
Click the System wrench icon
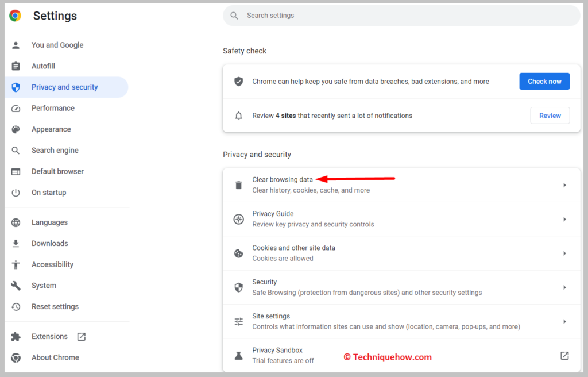point(16,286)
